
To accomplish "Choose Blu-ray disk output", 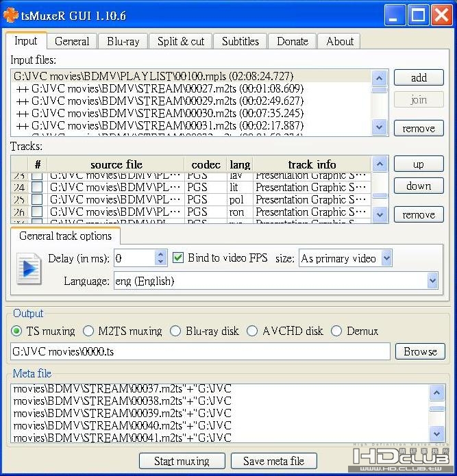I will click(175, 331).
